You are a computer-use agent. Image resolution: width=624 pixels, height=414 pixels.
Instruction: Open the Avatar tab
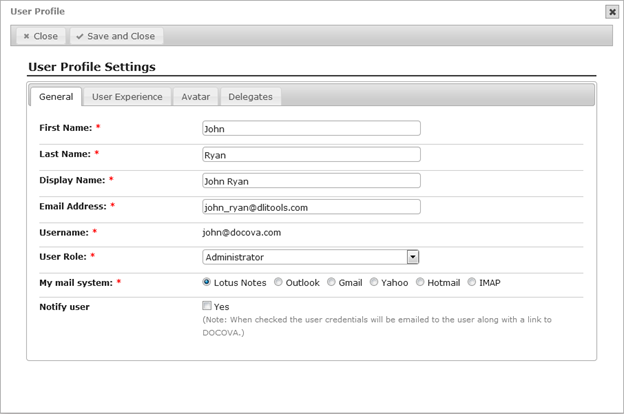click(x=195, y=97)
